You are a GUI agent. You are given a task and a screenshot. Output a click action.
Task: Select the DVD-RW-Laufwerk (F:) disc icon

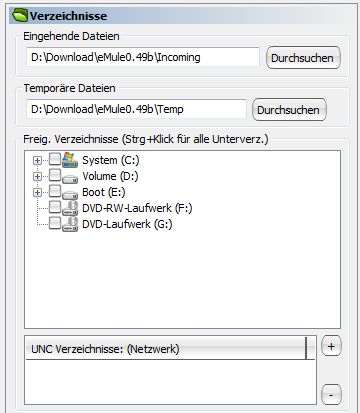70,208
